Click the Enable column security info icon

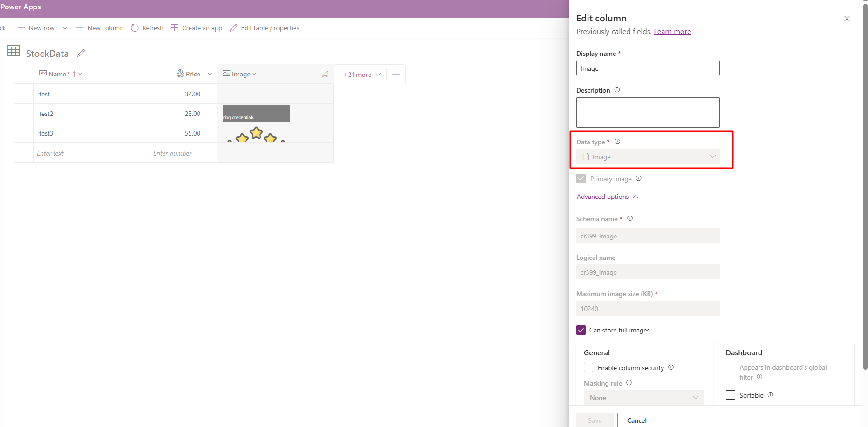point(671,367)
